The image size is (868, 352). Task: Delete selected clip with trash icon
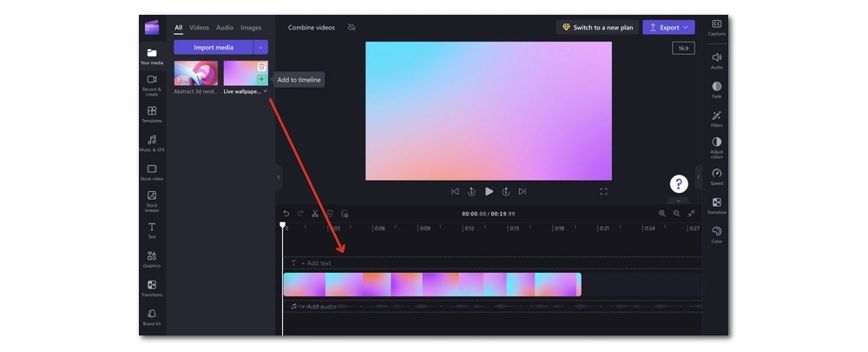tap(329, 214)
